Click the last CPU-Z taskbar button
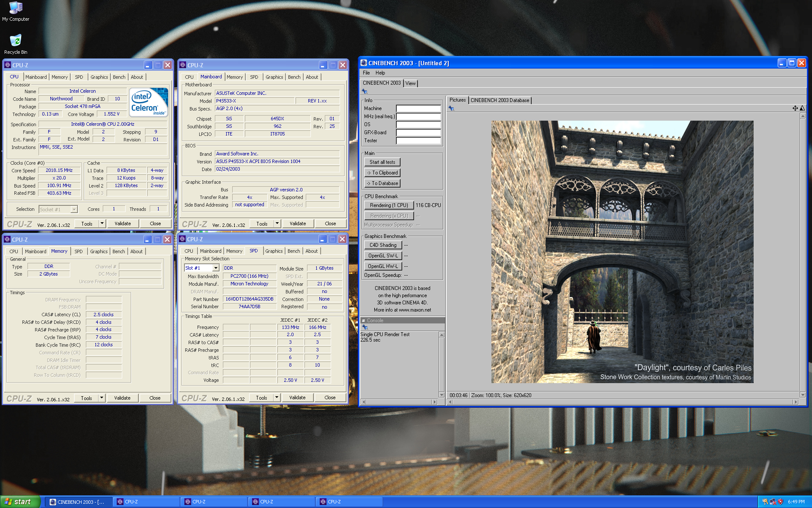 point(349,502)
